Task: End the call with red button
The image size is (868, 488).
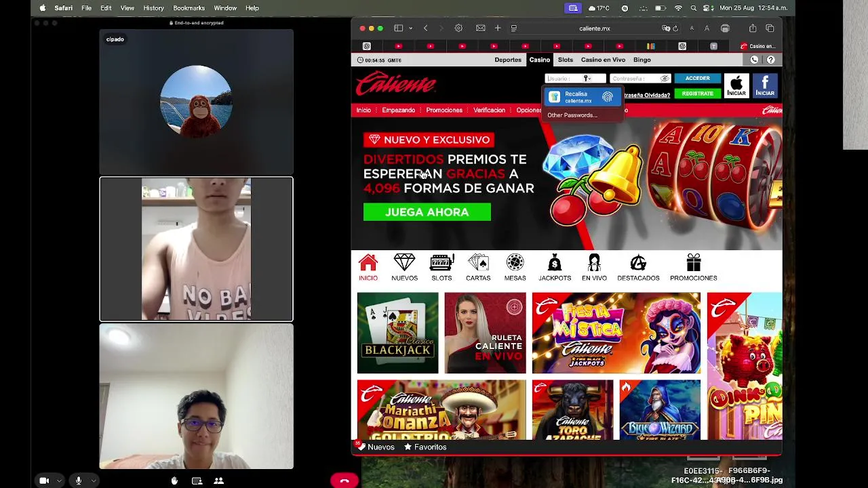Action: tap(344, 481)
